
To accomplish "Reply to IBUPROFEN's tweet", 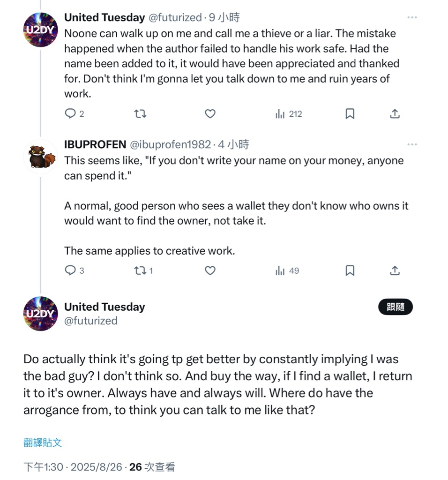I will click(x=70, y=270).
